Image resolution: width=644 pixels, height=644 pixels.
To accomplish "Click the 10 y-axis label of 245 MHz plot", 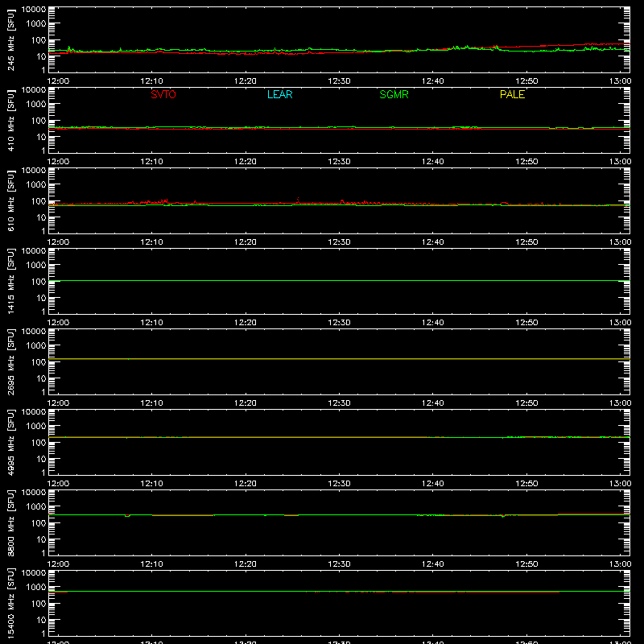I will [41, 56].
